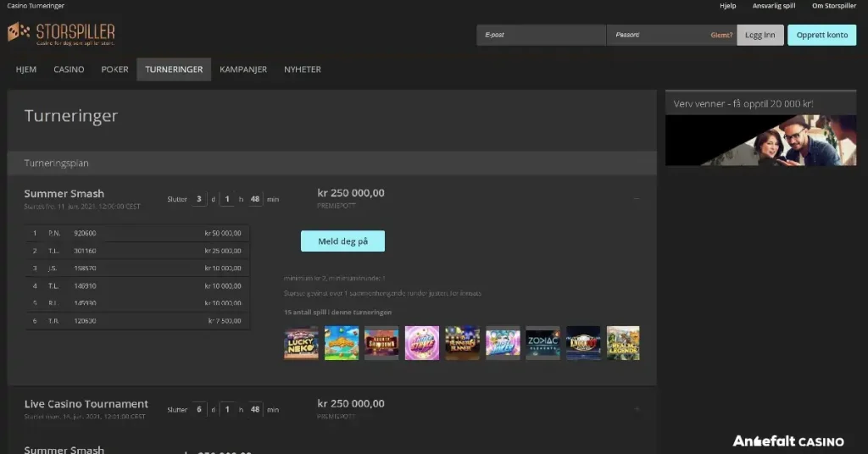Viewport: 868px width, 454px height.
Task: Go to the Kampanjer tab
Action: pos(243,69)
